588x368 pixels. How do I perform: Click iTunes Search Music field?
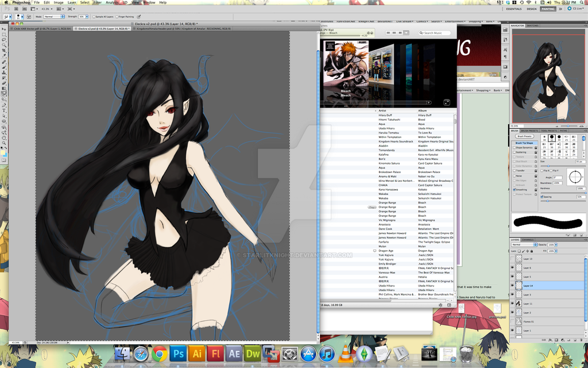click(435, 33)
